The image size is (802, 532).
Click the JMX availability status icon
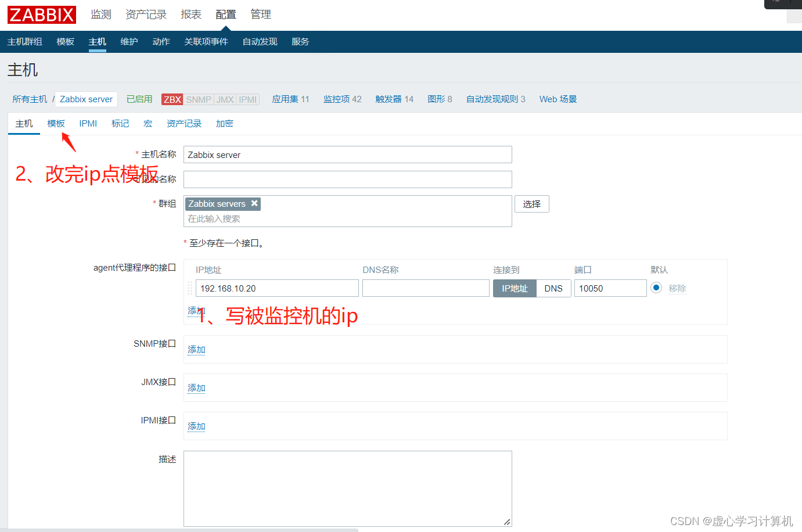[224, 99]
